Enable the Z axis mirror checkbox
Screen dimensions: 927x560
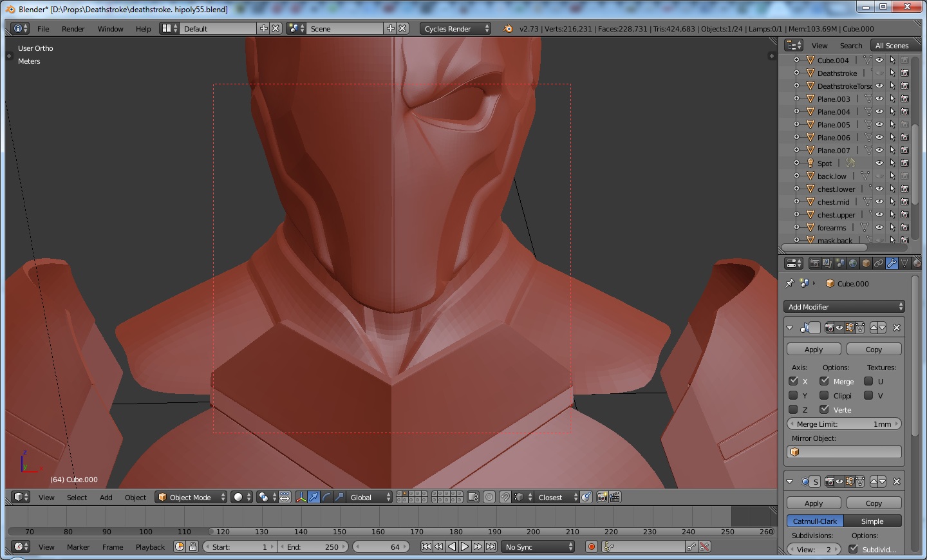[794, 409]
